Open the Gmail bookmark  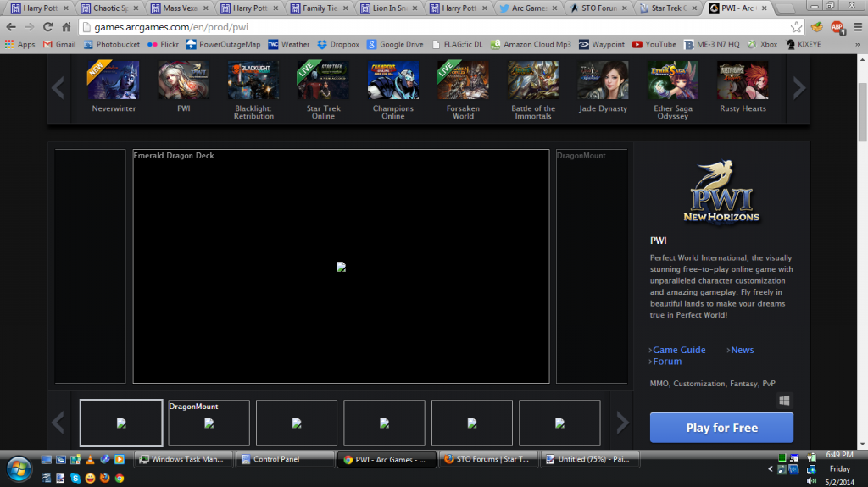click(59, 44)
